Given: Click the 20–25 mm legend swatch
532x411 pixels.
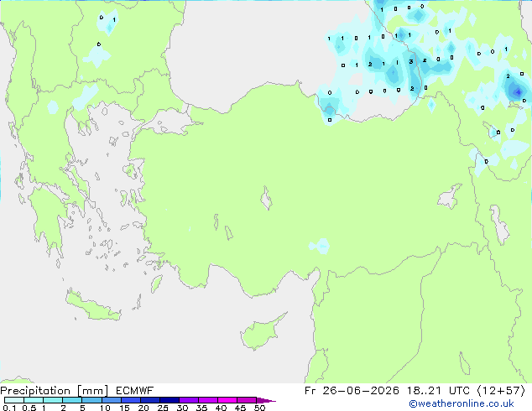Looking at the screenshot, I should (x=150, y=400).
